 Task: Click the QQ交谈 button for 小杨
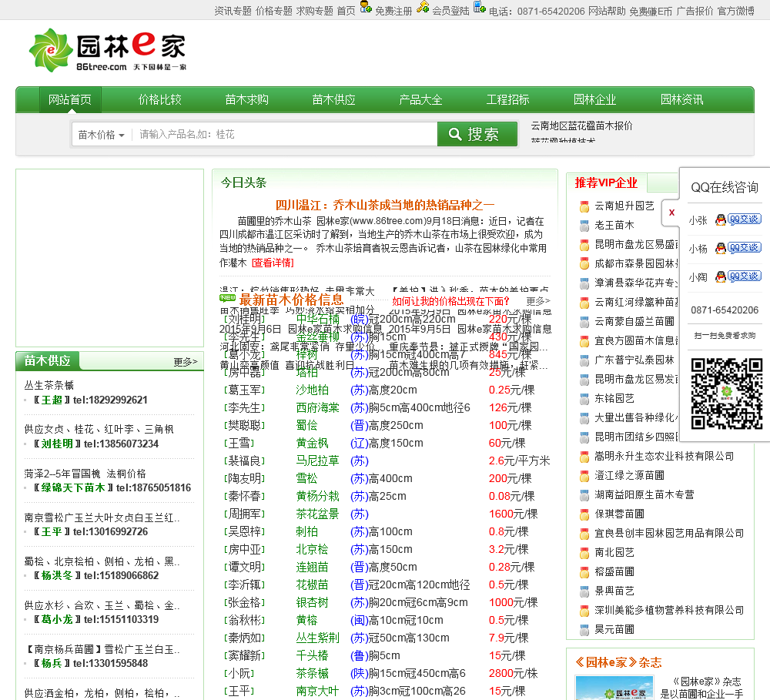tap(744, 247)
